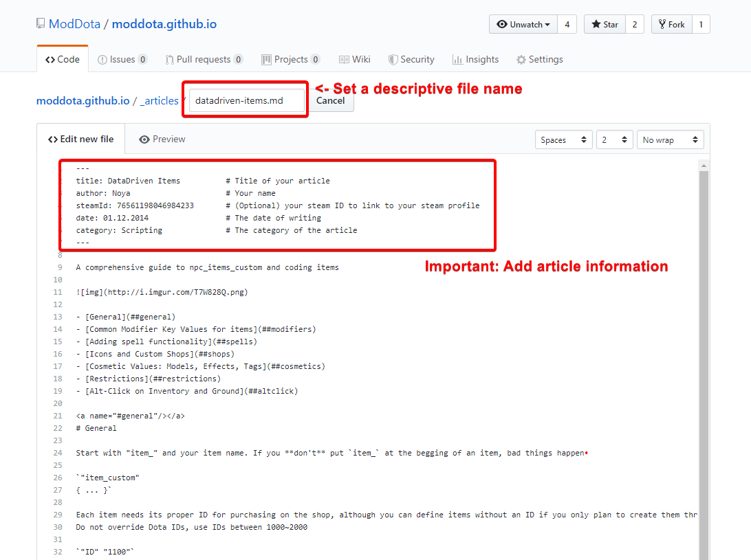Open the Spaces indentation dropdown

(563, 139)
